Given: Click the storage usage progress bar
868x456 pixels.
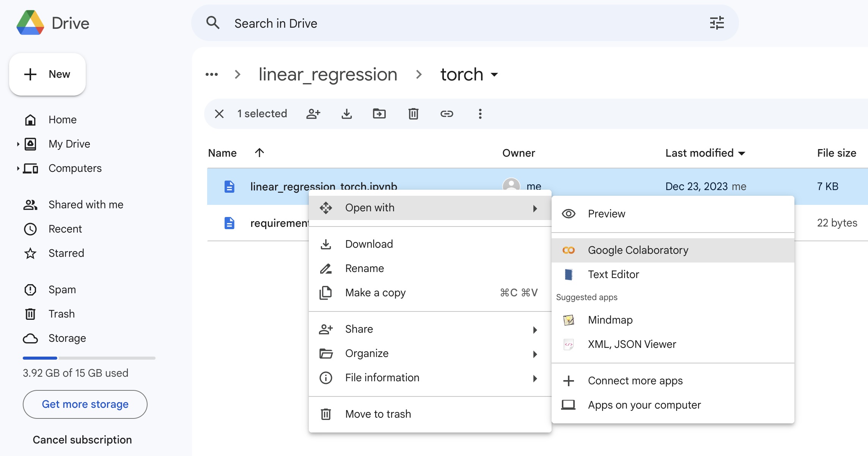Looking at the screenshot, I should point(89,358).
